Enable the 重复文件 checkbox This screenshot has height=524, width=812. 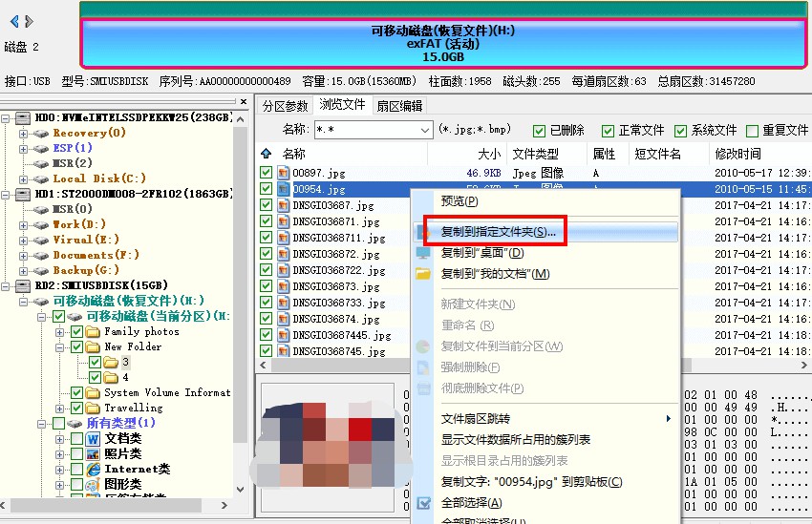click(752, 131)
